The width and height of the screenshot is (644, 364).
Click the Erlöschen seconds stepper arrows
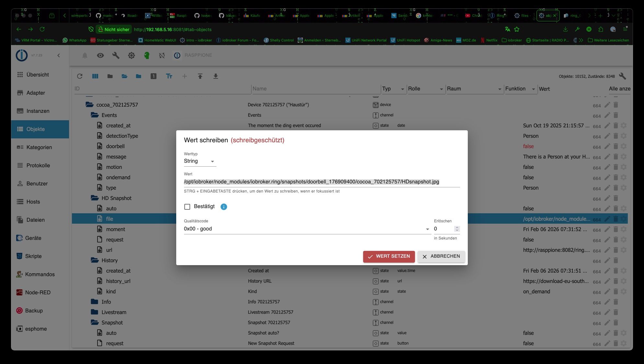pos(457,229)
